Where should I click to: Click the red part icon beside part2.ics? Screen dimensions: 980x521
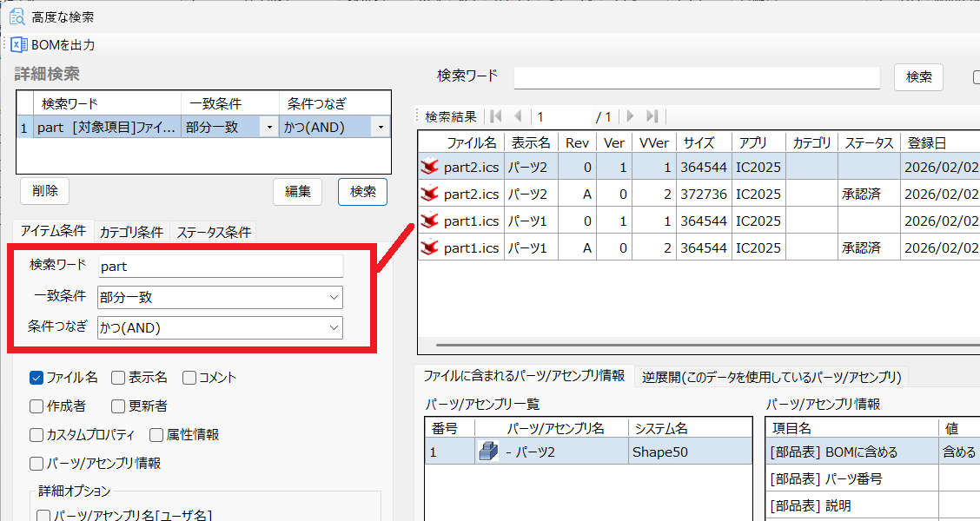point(430,166)
